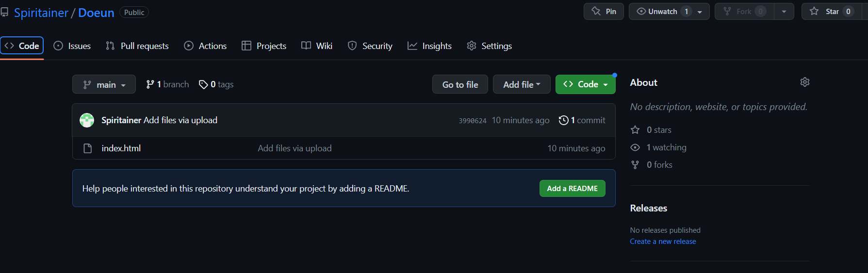Click the index.html file icon
Image resolution: width=868 pixels, height=273 pixels.
point(88,148)
